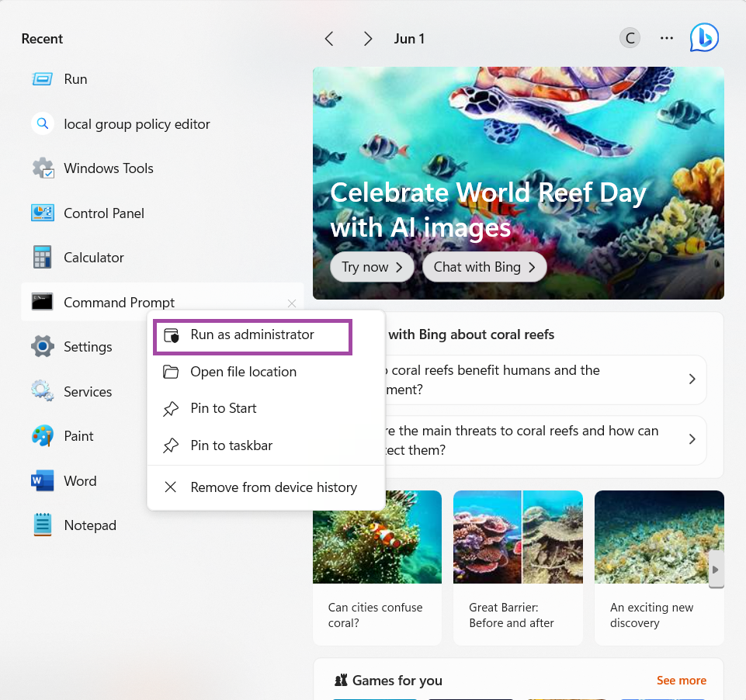The width and height of the screenshot is (746, 700).
Task: Click the C user account avatar
Action: click(630, 38)
